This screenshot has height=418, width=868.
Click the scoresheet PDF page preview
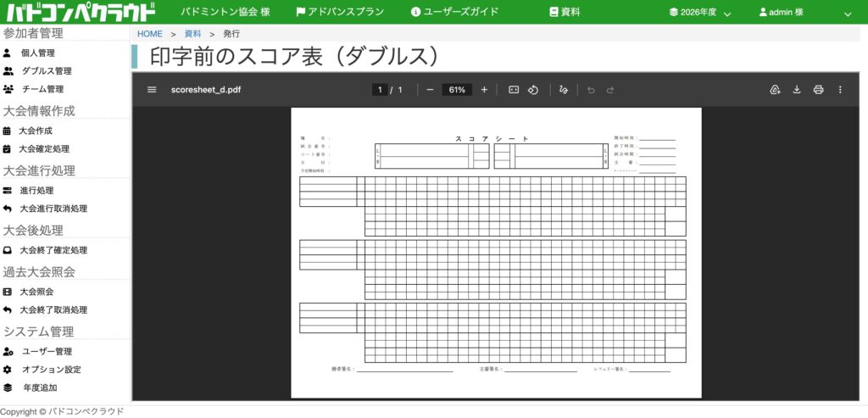(496, 253)
